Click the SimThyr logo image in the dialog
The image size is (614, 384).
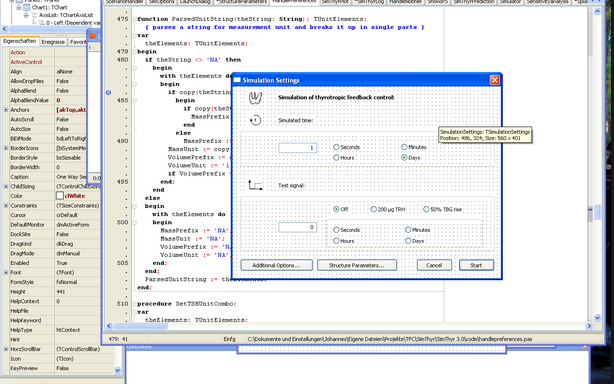click(255, 97)
